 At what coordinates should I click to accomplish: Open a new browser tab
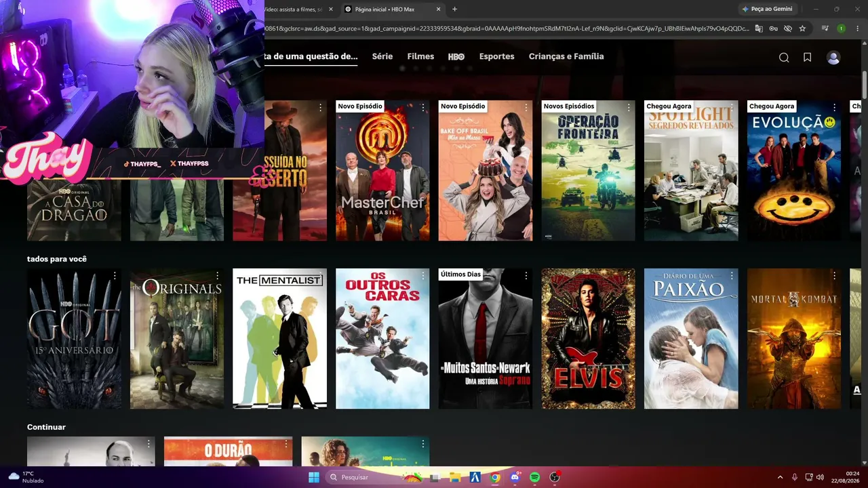coord(454,9)
